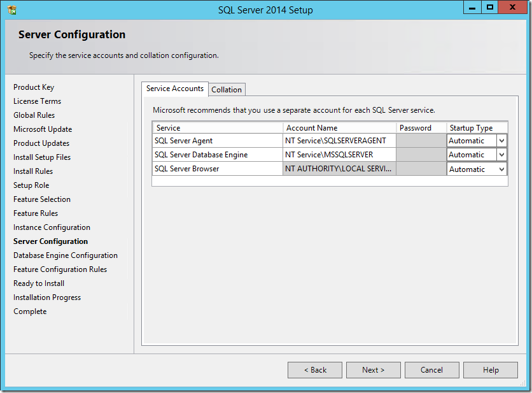Select the Service Accounts tab

[175, 89]
